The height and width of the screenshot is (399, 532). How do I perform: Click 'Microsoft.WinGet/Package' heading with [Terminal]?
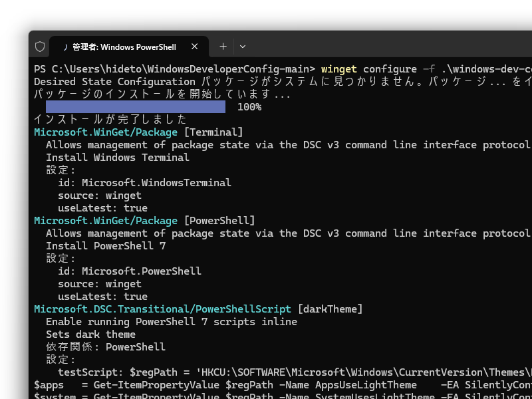106,132
